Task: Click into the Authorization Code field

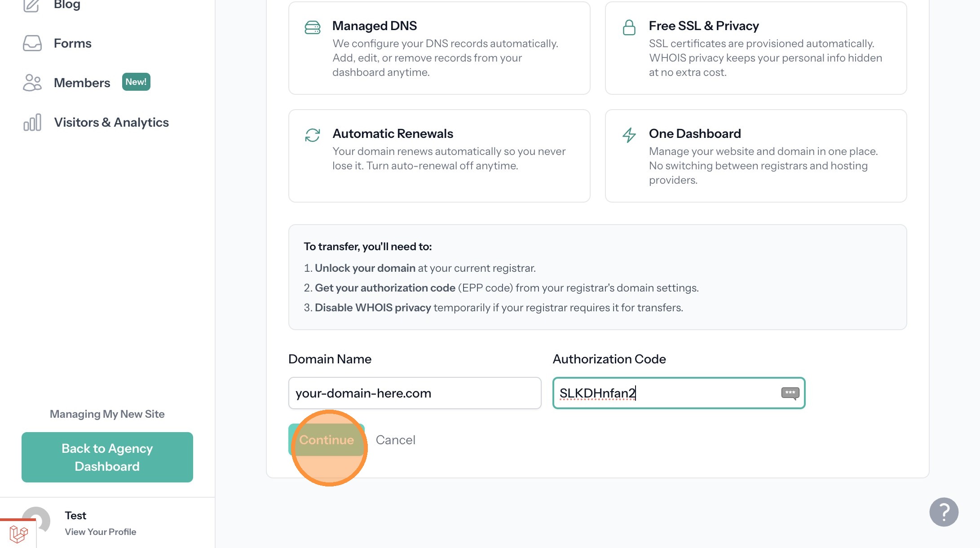Action: point(665,393)
